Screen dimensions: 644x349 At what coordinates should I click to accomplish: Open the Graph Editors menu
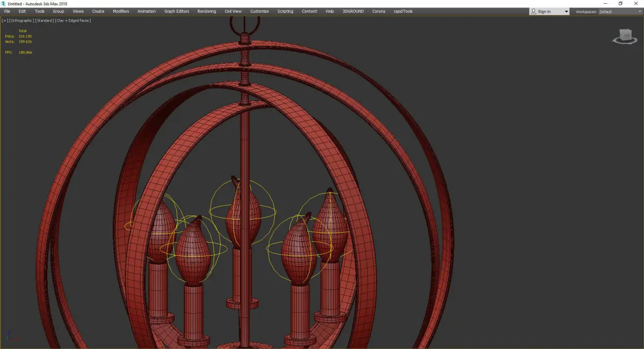click(177, 11)
